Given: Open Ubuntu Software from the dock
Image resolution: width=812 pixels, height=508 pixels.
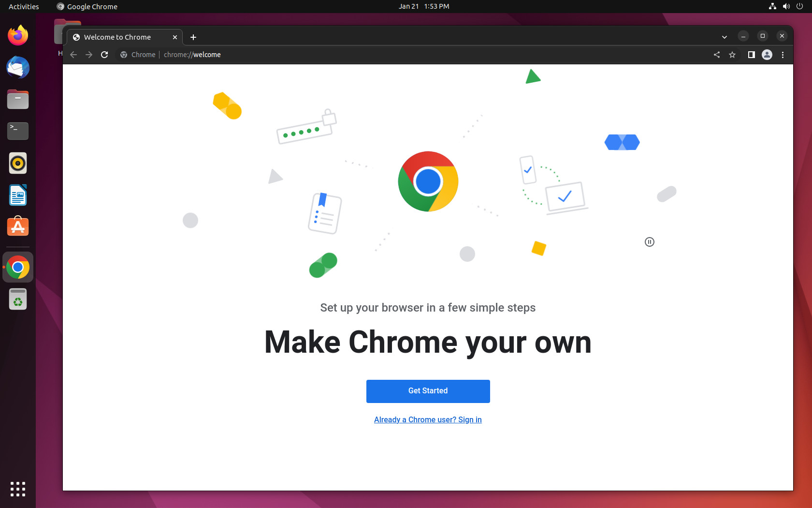Looking at the screenshot, I should click(x=18, y=227).
